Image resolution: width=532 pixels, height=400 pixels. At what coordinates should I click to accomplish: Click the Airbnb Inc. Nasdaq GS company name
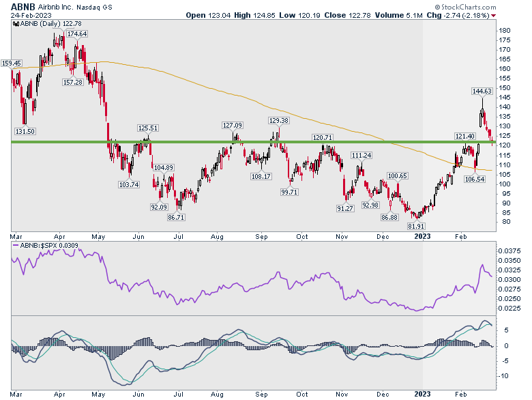pyautogui.click(x=75, y=7)
